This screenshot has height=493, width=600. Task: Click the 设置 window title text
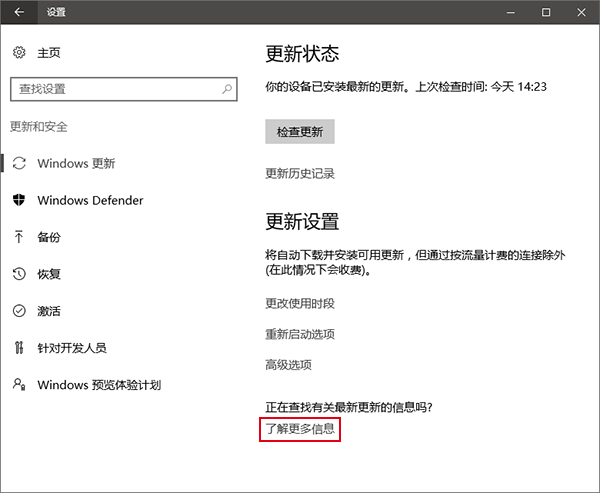coord(56,12)
